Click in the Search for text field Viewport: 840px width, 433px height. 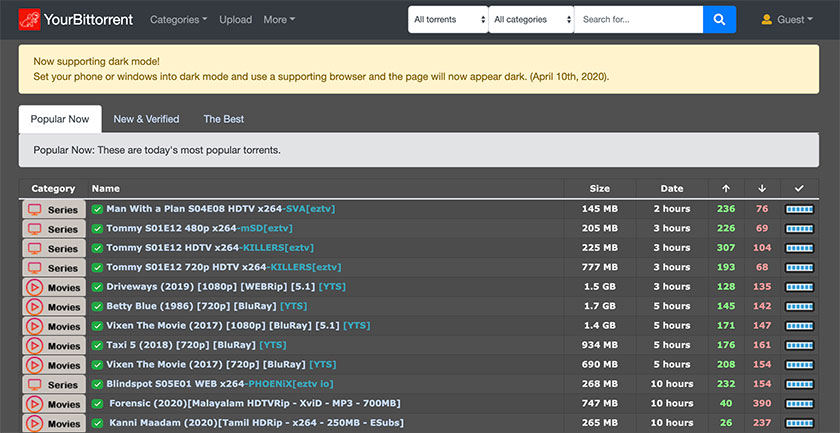click(x=638, y=19)
